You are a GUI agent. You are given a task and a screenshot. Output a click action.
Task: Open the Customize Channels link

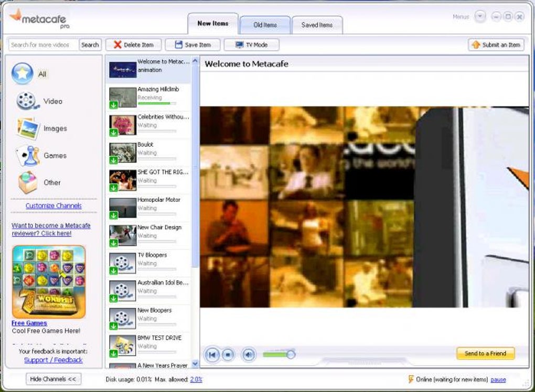pyautogui.click(x=53, y=206)
